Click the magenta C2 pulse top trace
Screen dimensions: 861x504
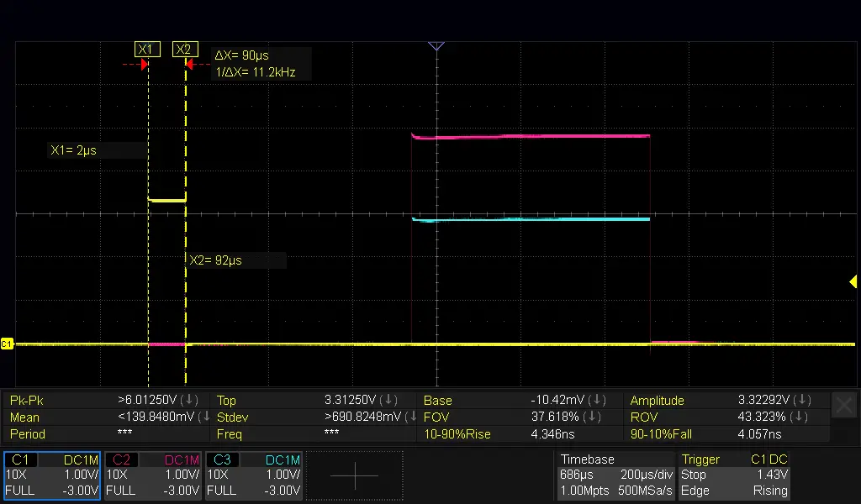click(531, 136)
